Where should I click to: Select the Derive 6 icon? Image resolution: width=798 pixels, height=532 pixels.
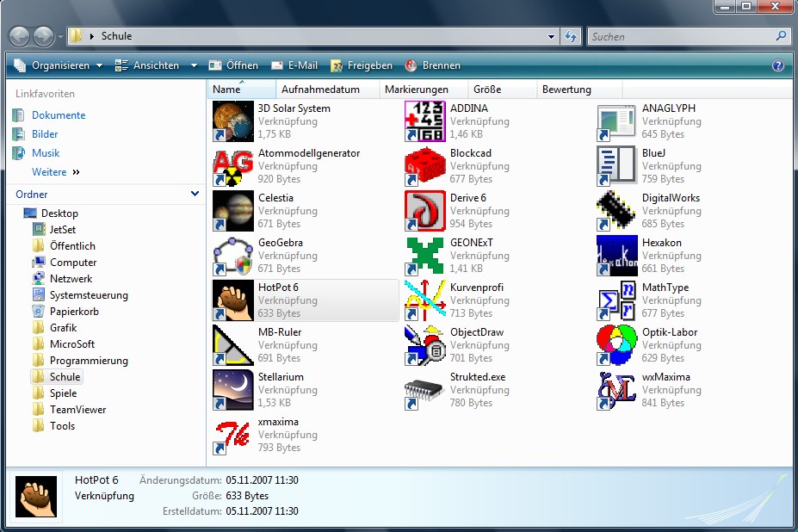coord(425,211)
